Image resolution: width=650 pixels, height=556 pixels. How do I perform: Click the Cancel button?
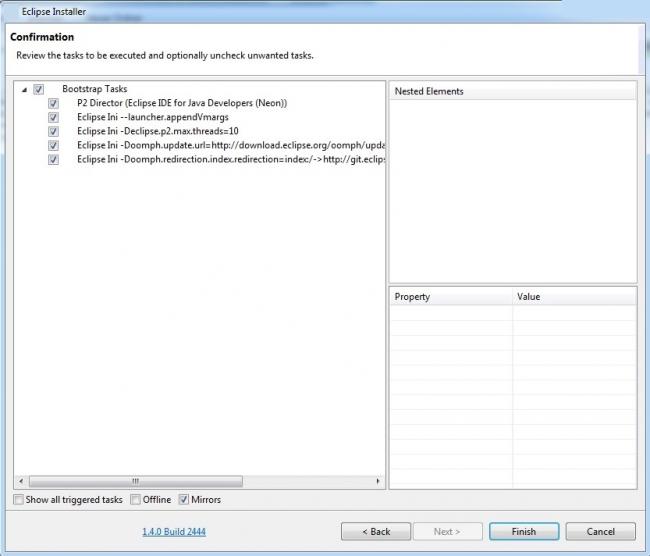coord(601,532)
